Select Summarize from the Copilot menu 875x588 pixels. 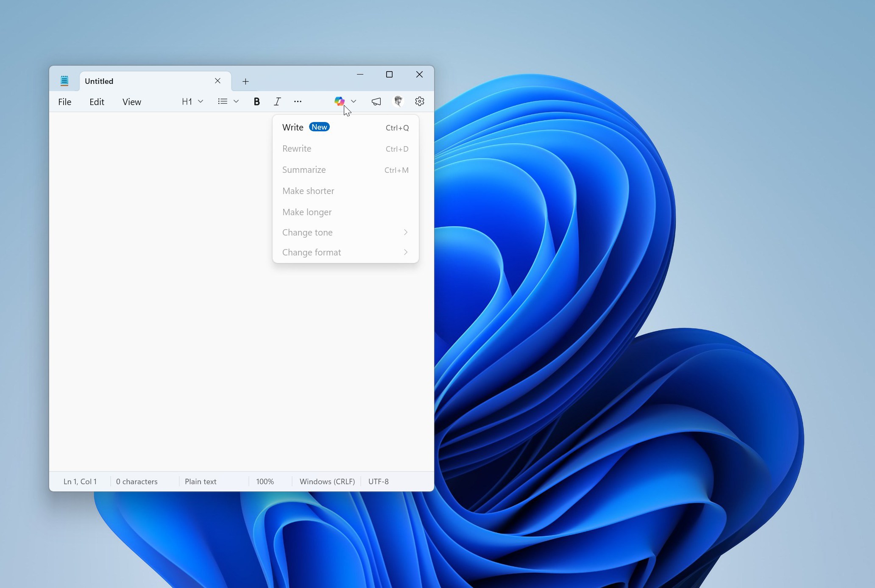(x=304, y=170)
